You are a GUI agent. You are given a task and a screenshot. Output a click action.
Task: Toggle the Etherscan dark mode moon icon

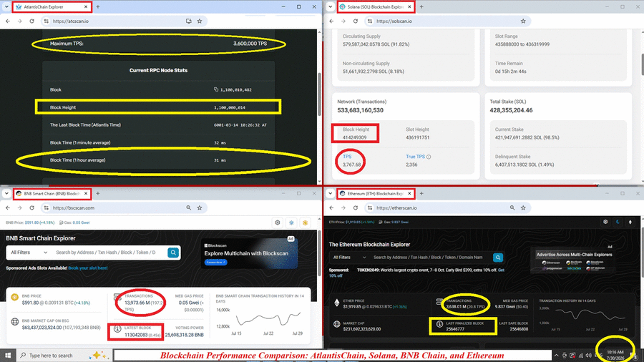(618, 222)
